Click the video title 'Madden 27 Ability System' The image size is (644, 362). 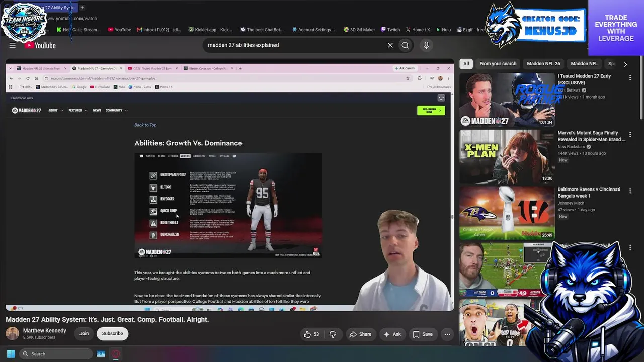coord(107,319)
